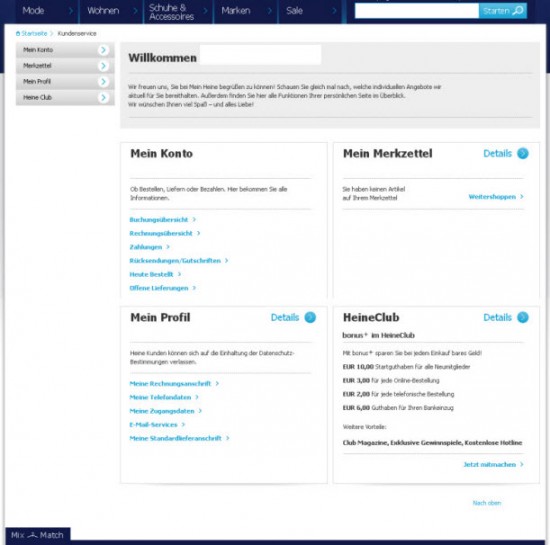Click the chevron icon beside Merkzettel sidebar item
The width and height of the screenshot is (550, 545).
103,66
